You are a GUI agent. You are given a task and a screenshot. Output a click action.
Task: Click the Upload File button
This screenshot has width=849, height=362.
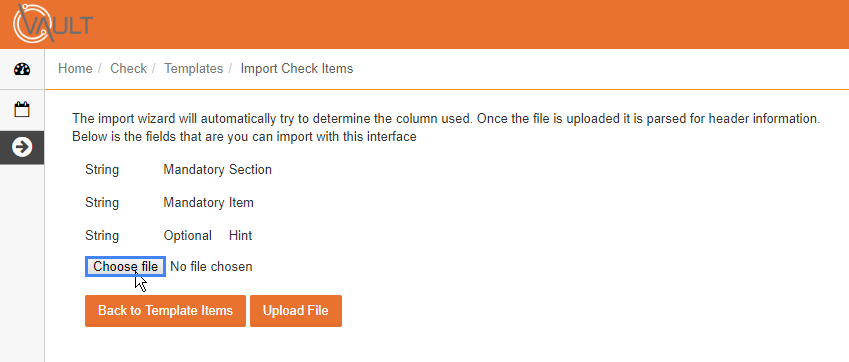click(x=296, y=311)
